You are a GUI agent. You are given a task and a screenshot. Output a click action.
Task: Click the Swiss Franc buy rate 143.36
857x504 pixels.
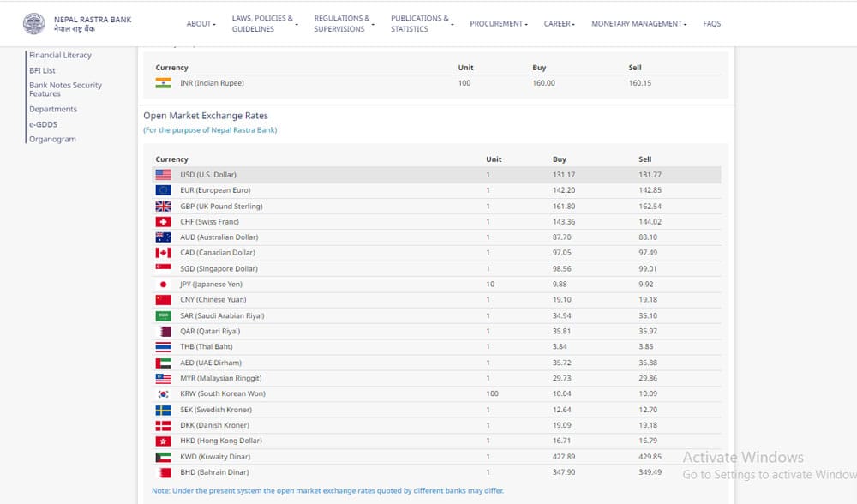point(564,222)
